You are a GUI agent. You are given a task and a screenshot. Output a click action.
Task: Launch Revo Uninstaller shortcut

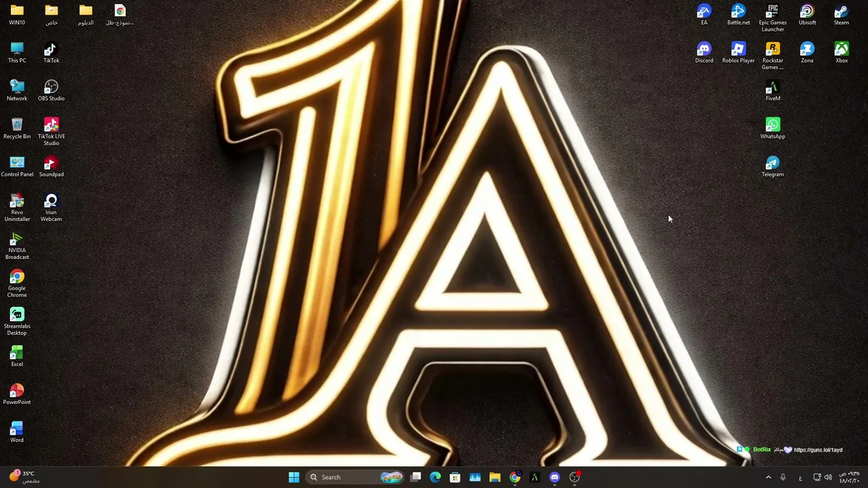click(x=17, y=208)
